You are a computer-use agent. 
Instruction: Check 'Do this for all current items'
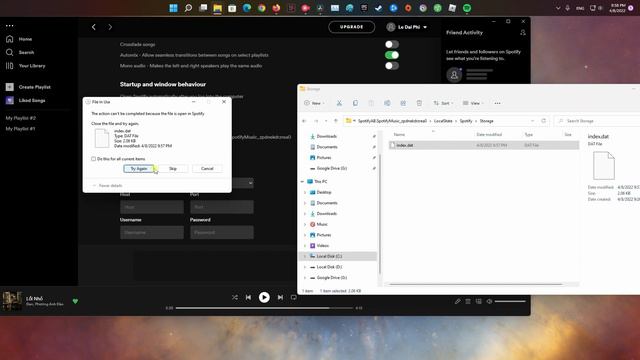[93, 159]
